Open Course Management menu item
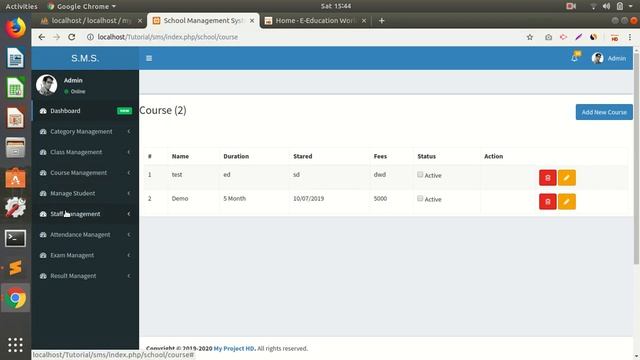Image resolution: width=640 pixels, height=360 pixels. coord(85,173)
